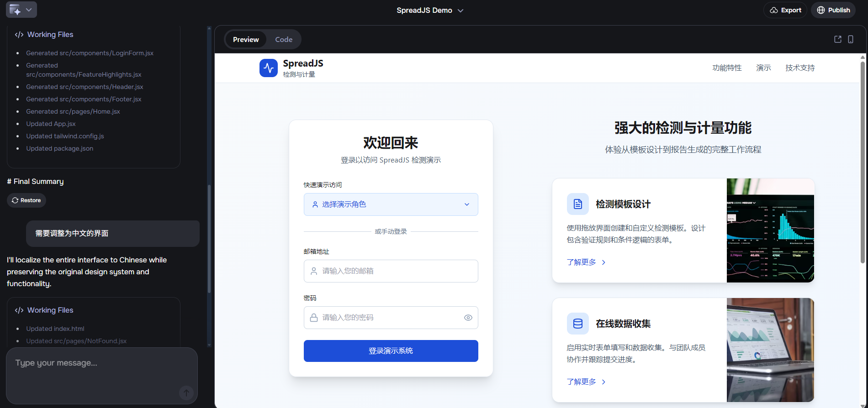
Task: Click the globe icon on the Publish button
Action: click(821, 10)
